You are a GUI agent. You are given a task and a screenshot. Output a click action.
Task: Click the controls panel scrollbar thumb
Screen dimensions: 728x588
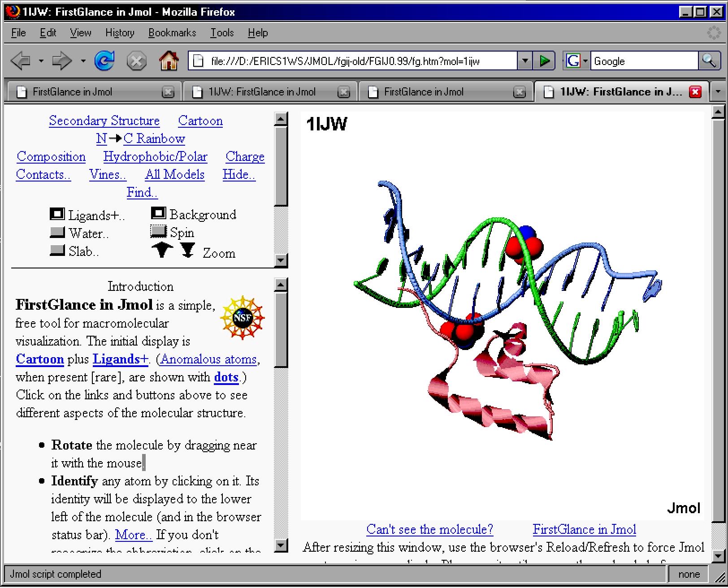coord(281,166)
